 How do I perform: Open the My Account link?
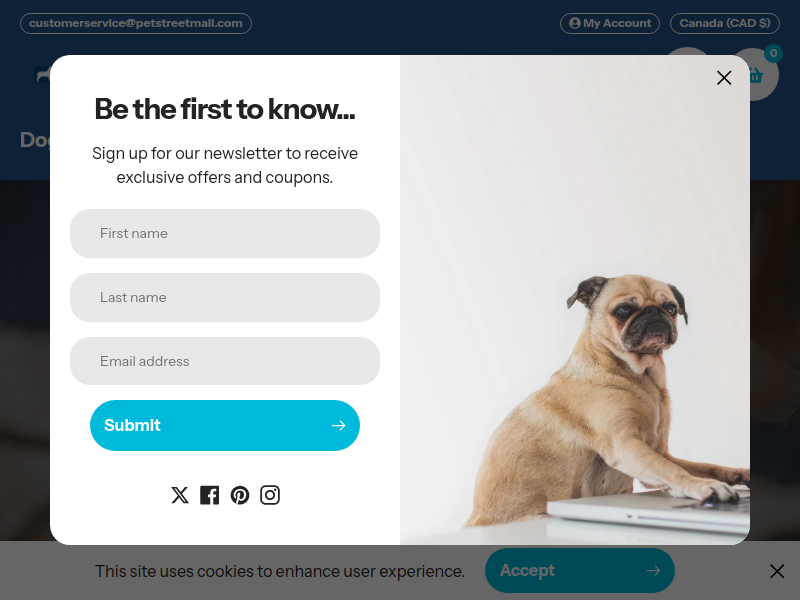(x=610, y=23)
